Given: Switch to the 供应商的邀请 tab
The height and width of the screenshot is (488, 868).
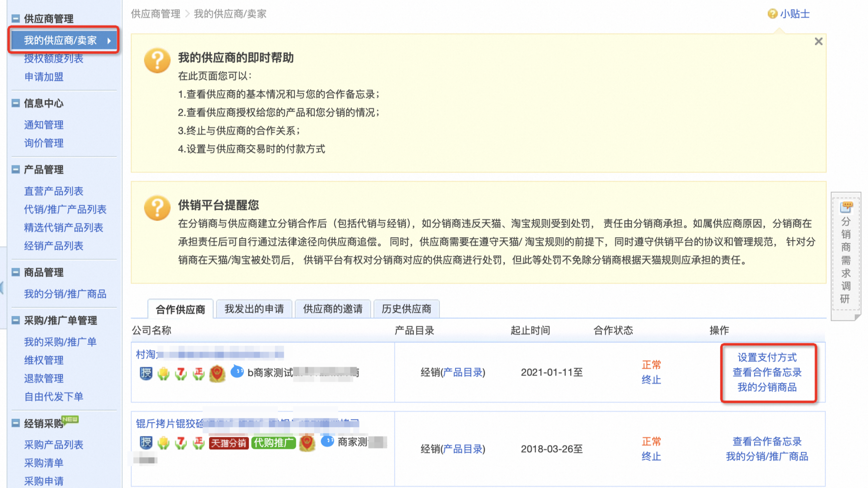Looking at the screenshot, I should [333, 309].
